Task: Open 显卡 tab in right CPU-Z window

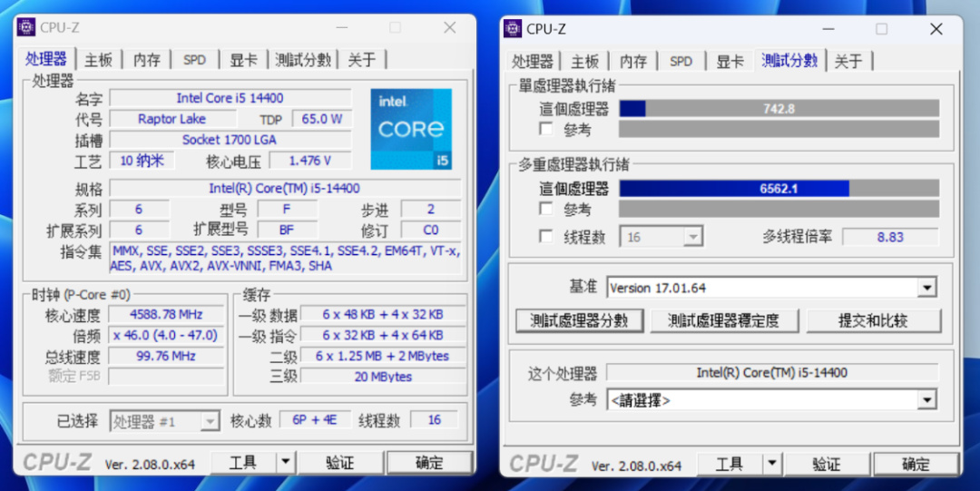Action: (730, 62)
